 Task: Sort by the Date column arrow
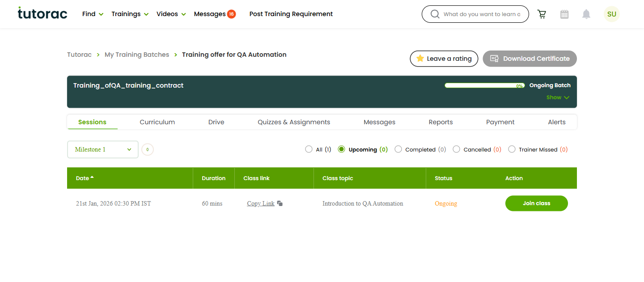92,177
